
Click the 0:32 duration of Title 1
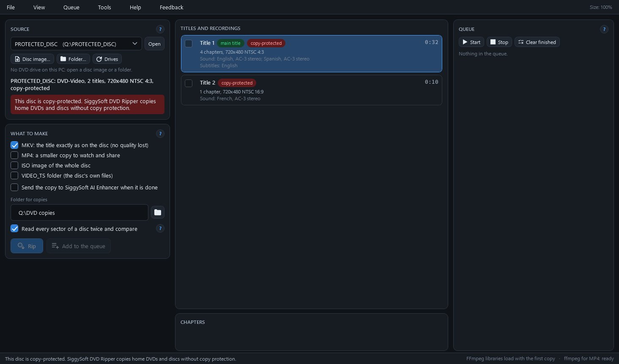(431, 42)
